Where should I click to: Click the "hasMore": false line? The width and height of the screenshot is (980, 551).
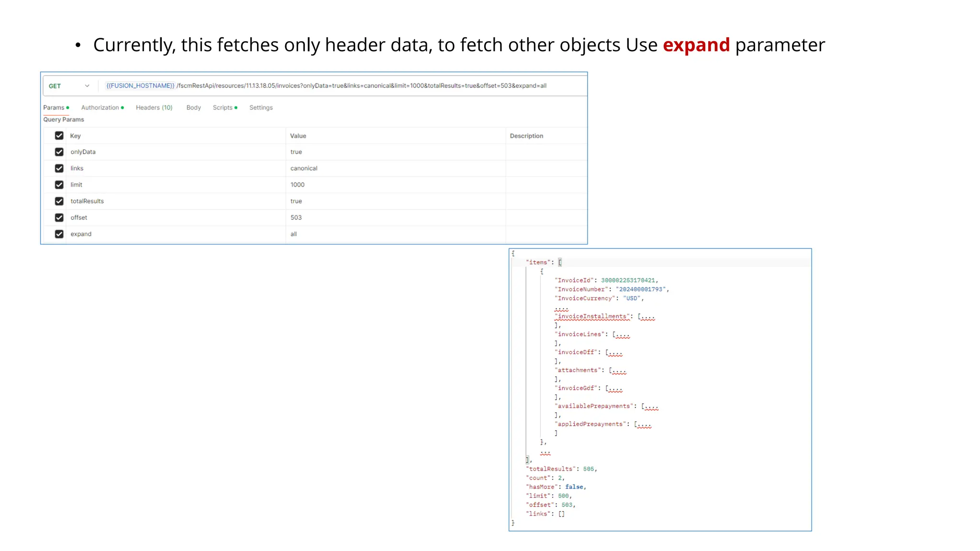[556, 487]
